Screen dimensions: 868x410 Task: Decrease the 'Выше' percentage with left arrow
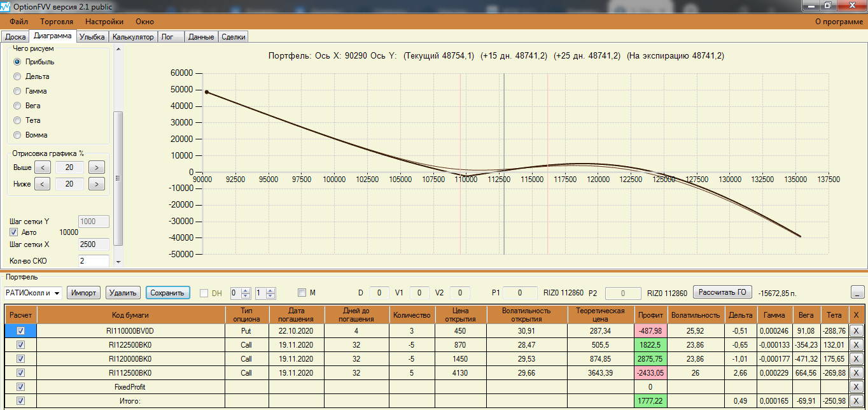tap(42, 167)
